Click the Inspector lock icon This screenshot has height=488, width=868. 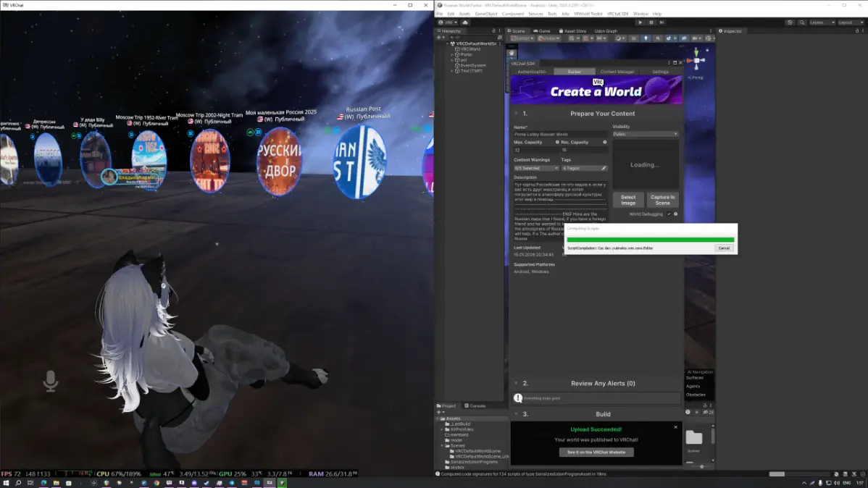pos(857,31)
